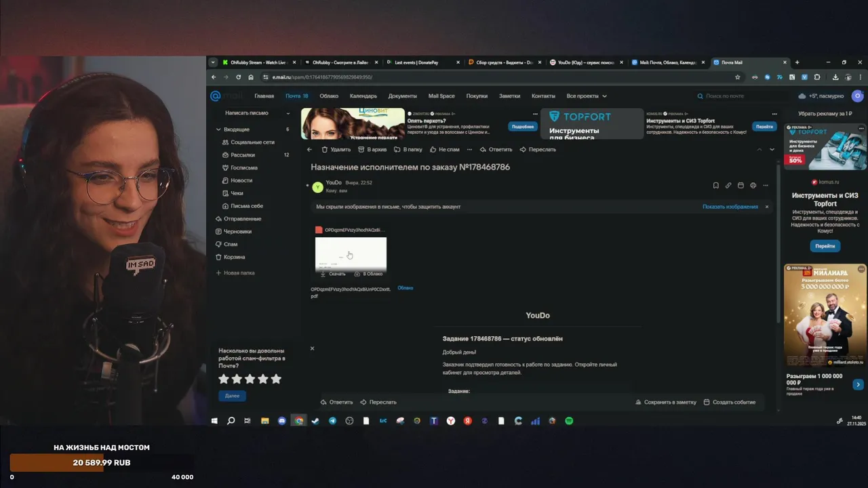Collapse the Входящие folder chevron
Screen dimensions: 868x488
click(x=218, y=129)
